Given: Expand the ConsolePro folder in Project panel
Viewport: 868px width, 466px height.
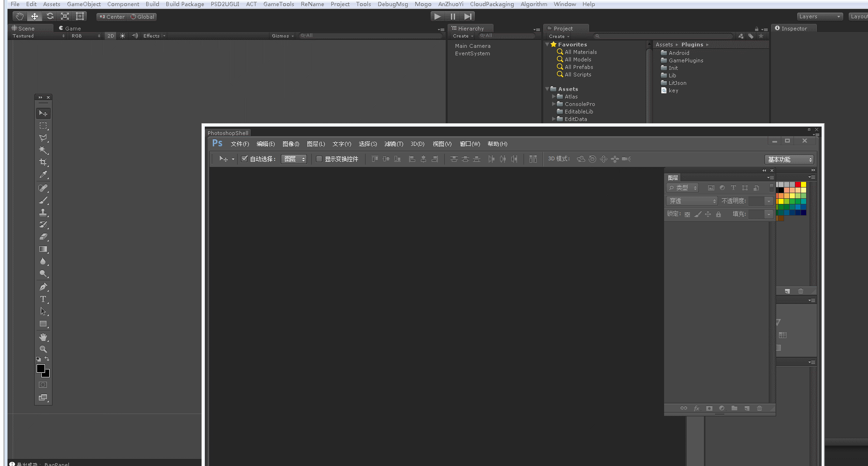Looking at the screenshot, I should click(x=554, y=104).
